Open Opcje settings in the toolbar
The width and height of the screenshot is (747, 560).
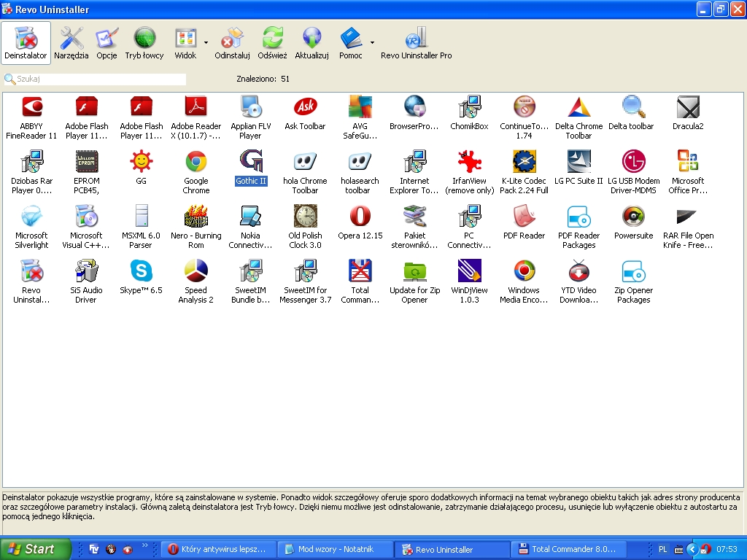click(x=107, y=42)
